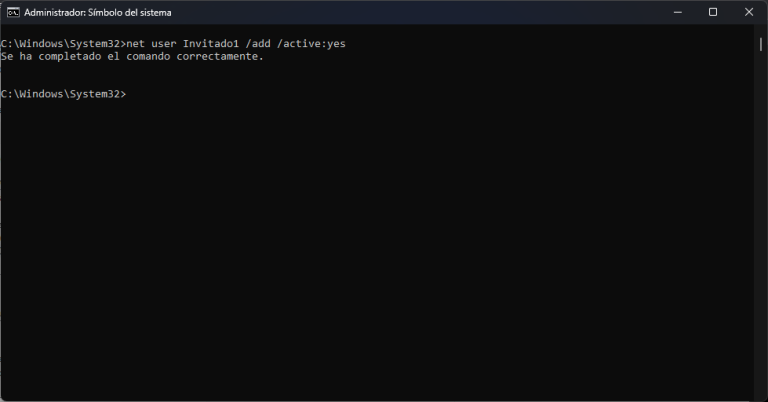
Task: Click the empty title bar area
Action: coord(416,12)
